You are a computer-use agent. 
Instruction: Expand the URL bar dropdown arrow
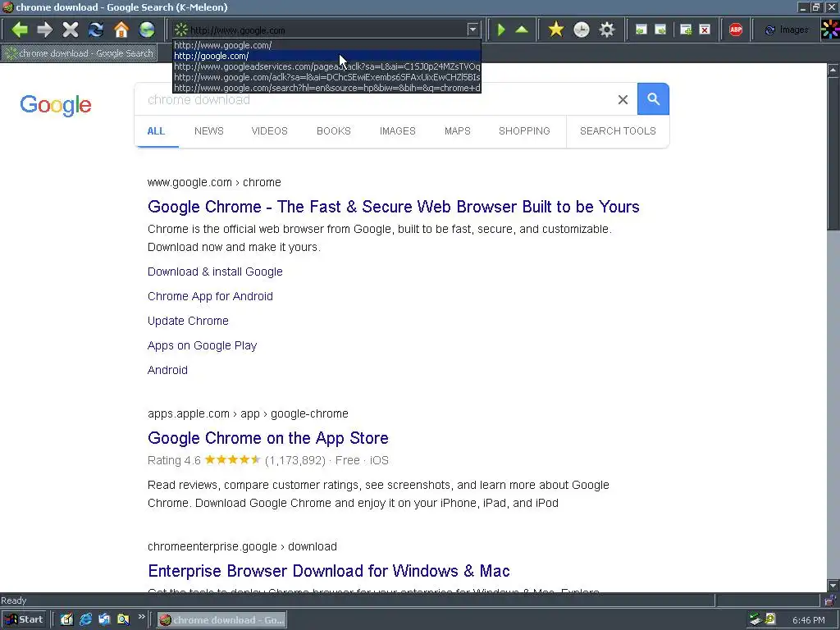click(x=472, y=30)
